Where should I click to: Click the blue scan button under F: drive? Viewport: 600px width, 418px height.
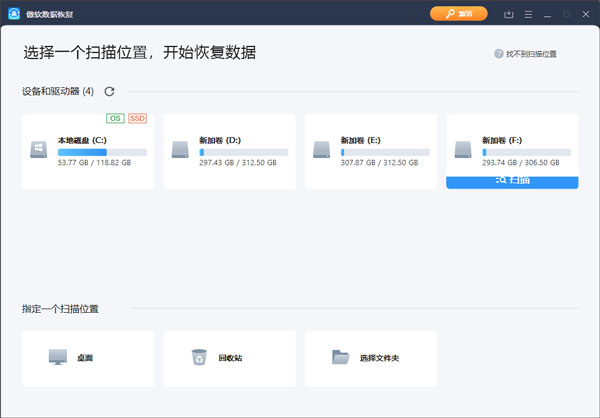click(x=512, y=181)
